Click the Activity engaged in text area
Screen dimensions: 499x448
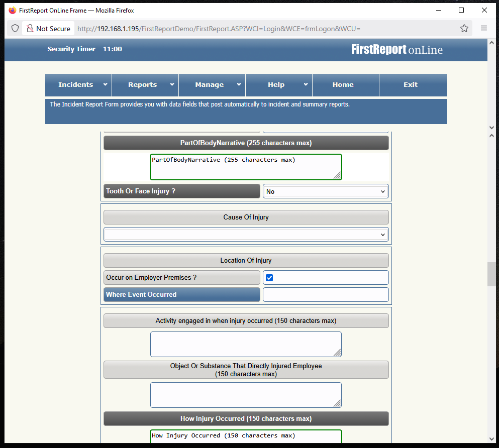[246, 344]
